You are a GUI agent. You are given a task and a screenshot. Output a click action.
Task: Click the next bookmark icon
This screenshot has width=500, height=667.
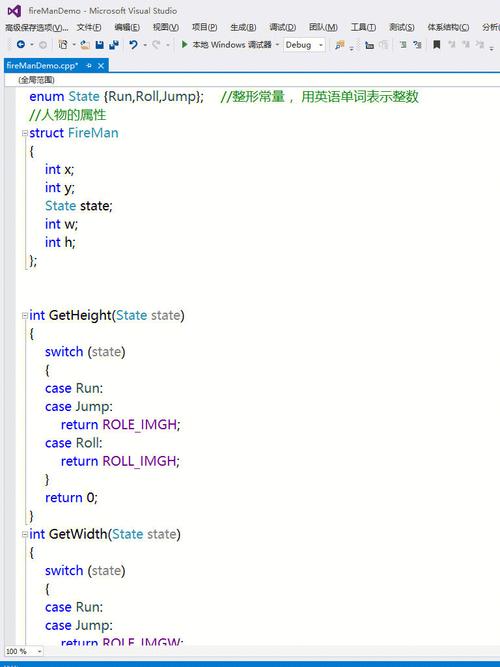point(466,44)
